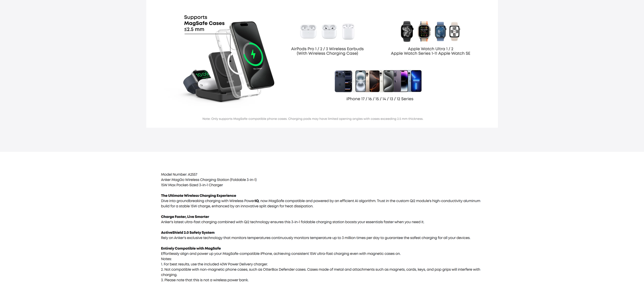Click the green lightning bolt charging icon
Screen dimensions: 644x282
point(253,54)
